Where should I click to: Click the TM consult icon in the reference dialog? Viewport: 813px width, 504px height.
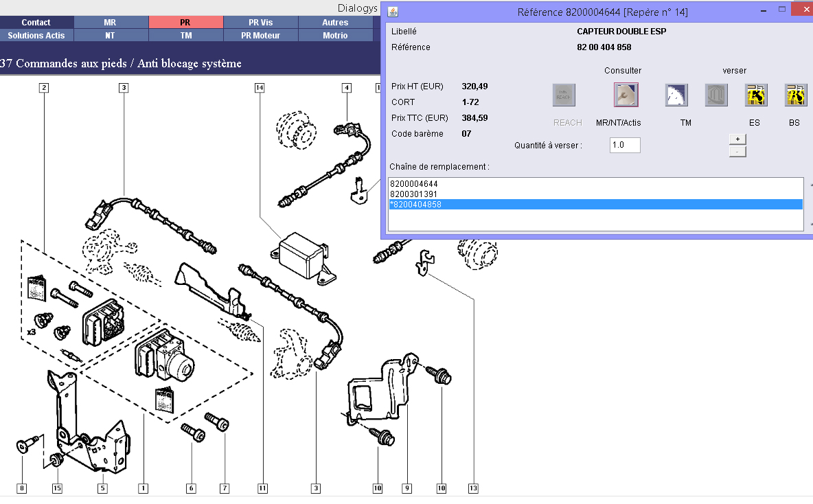pos(676,95)
